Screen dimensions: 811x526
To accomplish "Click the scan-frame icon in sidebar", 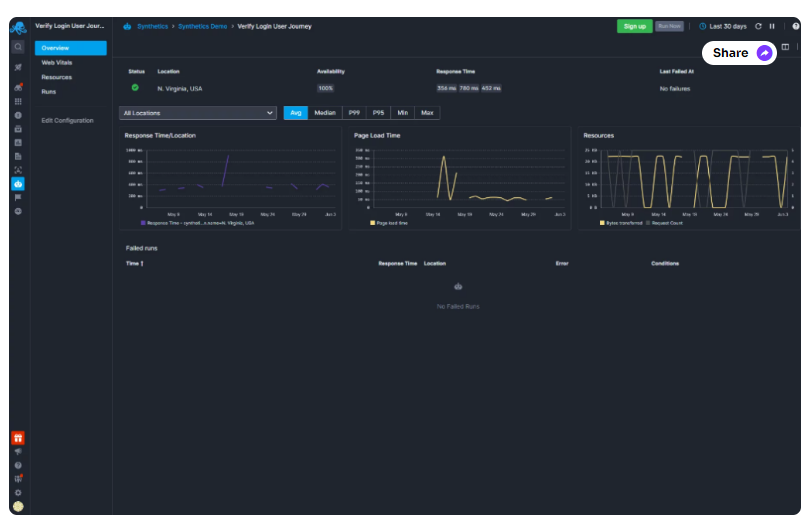I will click(18, 170).
